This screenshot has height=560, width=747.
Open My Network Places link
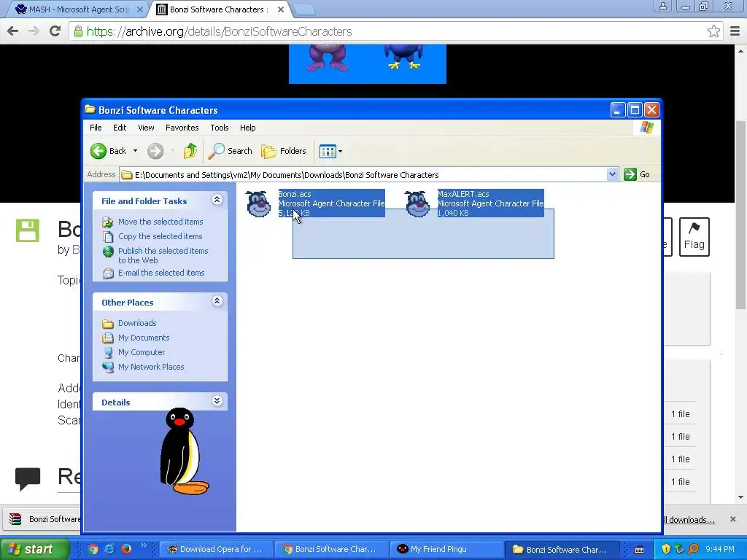coord(151,367)
